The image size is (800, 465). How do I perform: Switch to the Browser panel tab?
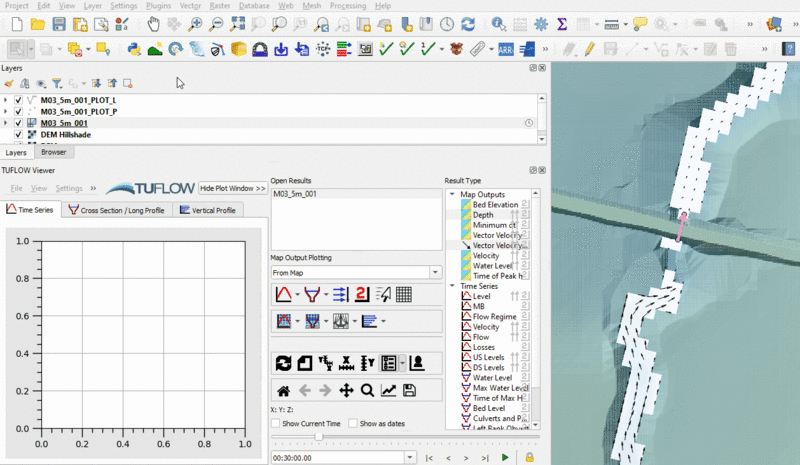click(x=54, y=153)
